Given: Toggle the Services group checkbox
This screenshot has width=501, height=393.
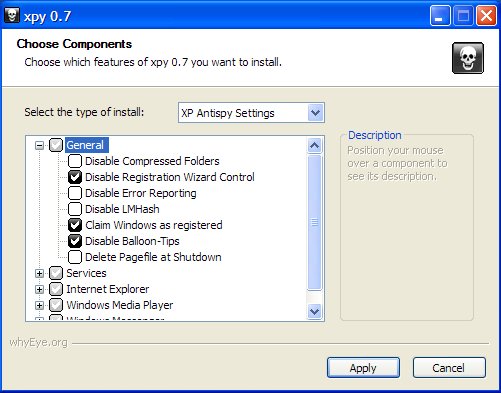Looking at the screenshot, I should (x=56, y=273).
